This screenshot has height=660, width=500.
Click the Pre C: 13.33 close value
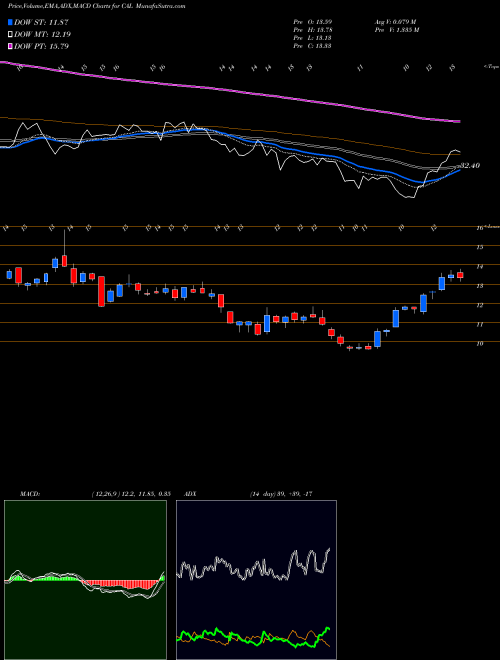tap(313, 46)
